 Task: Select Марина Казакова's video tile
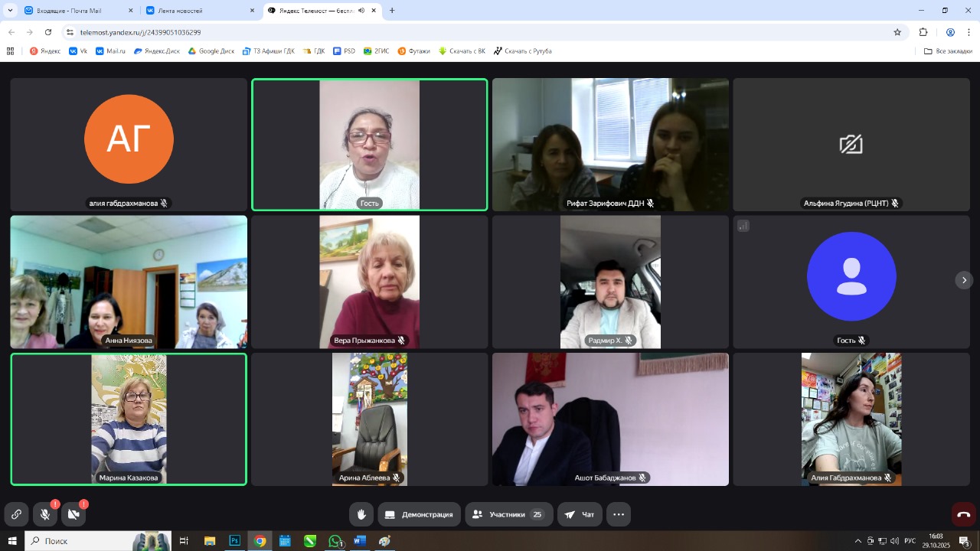click(x=129, y=419)
